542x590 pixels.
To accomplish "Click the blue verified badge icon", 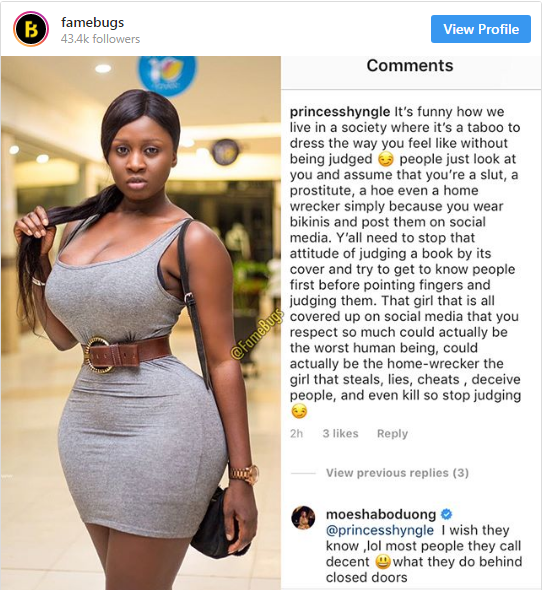I will point(446,514).
